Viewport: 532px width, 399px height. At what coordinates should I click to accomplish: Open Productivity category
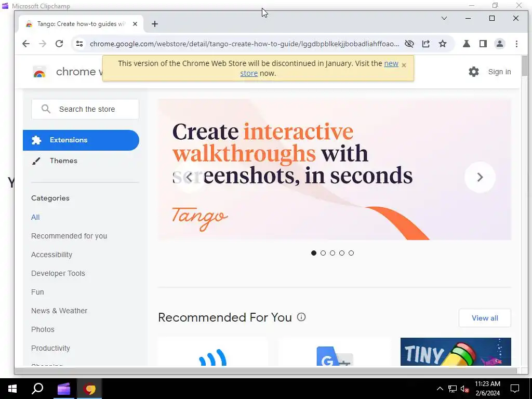50,348
